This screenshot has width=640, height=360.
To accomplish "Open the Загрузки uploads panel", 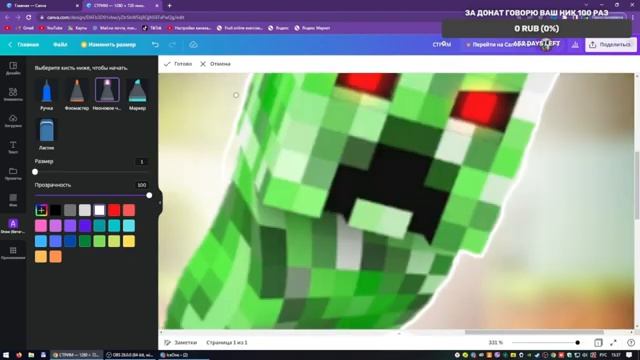I will point(13,120).
